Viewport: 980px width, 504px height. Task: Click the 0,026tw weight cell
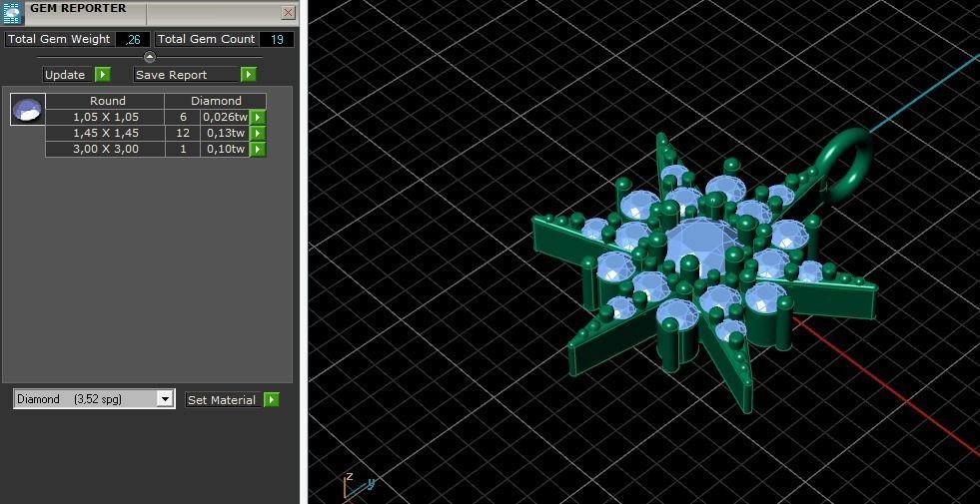point(225,117)
